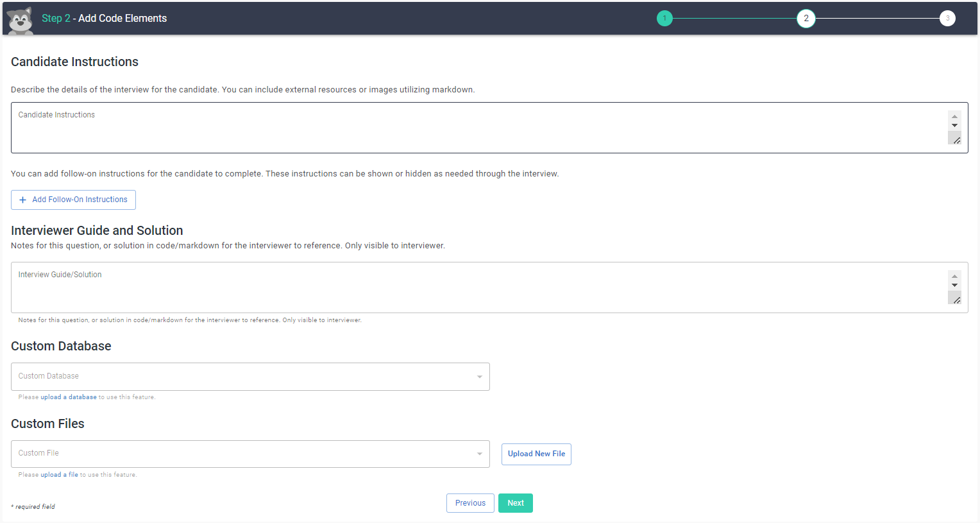Screen dimensions: 980x523
Task: Click scroll down arrow in Interview Guide box
Action: coord(954,286)
